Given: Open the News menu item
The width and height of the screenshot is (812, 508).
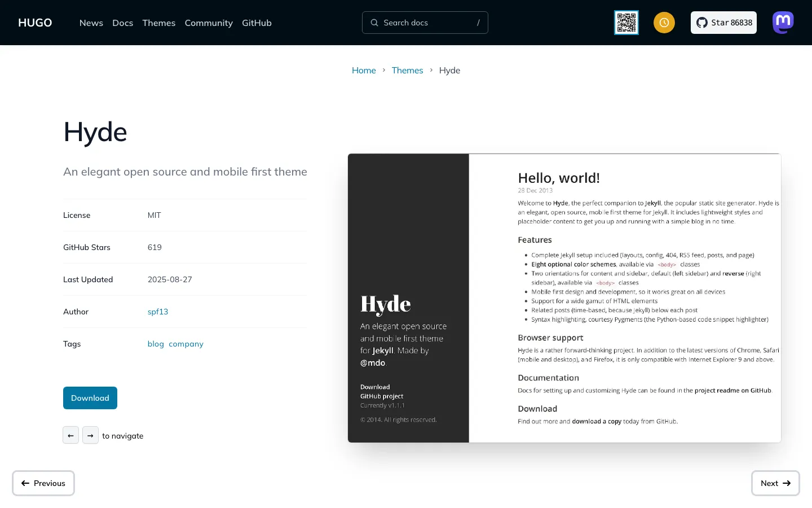Looking at the screenshot, I should tap(91, 23).
